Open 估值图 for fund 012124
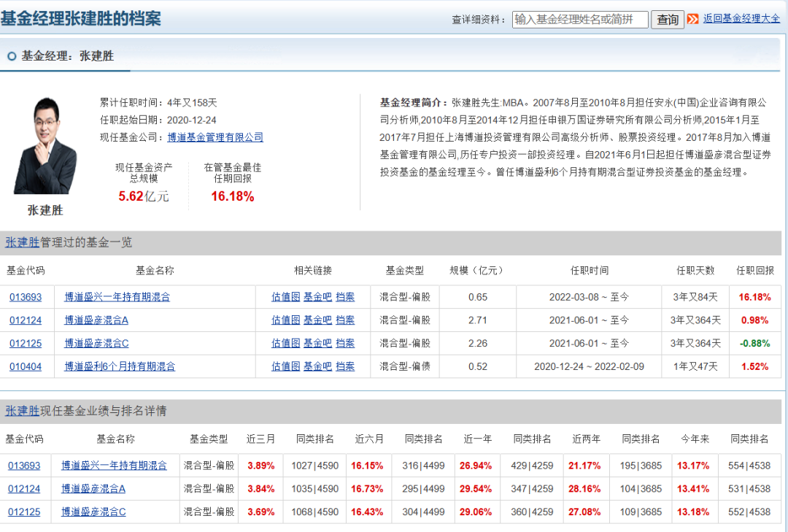This screenshot has height=532, width=788. pos(285,320)
